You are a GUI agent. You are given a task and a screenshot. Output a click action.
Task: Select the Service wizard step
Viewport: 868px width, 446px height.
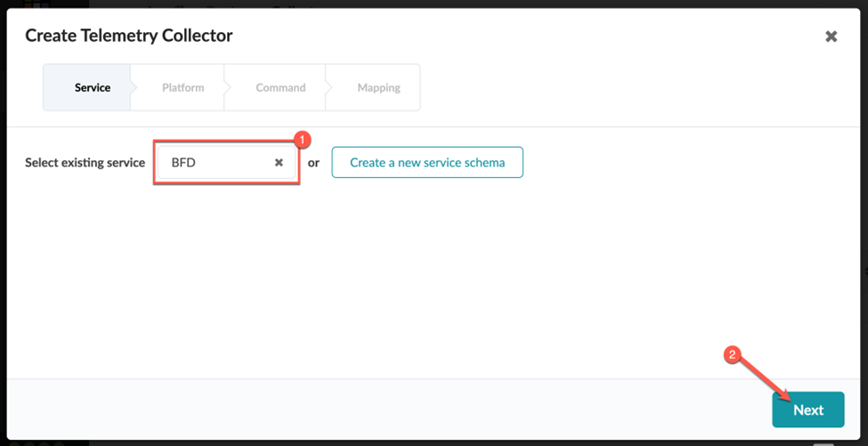coord(92,87)
